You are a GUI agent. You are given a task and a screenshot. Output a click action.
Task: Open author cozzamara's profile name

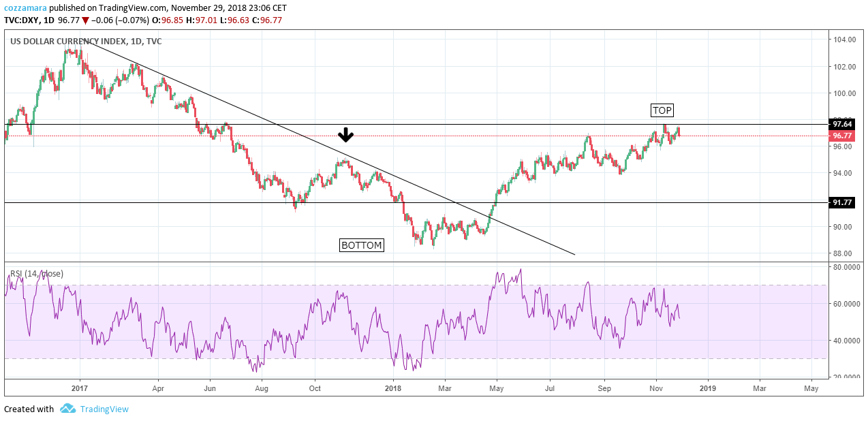click(x=26, y=8)
